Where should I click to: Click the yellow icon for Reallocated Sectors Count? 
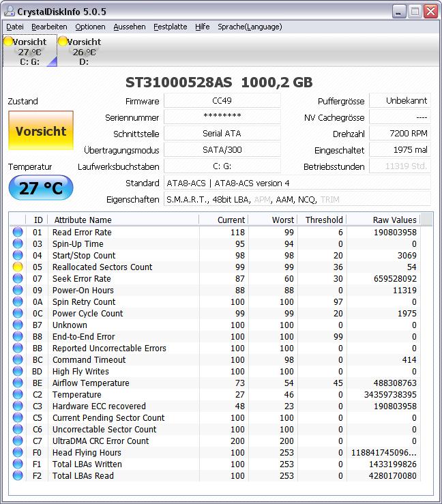[18, 267]
